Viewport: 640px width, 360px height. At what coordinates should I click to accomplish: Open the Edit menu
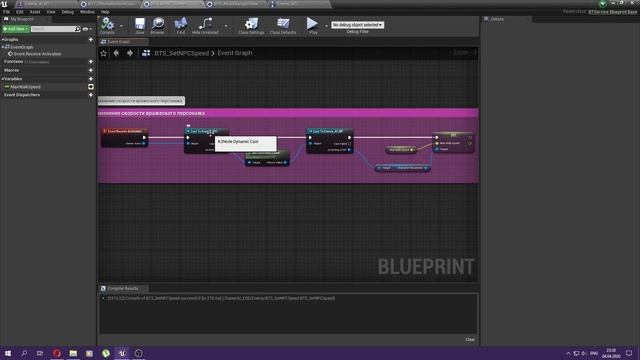pyautogui.click(x=20, y=12)
